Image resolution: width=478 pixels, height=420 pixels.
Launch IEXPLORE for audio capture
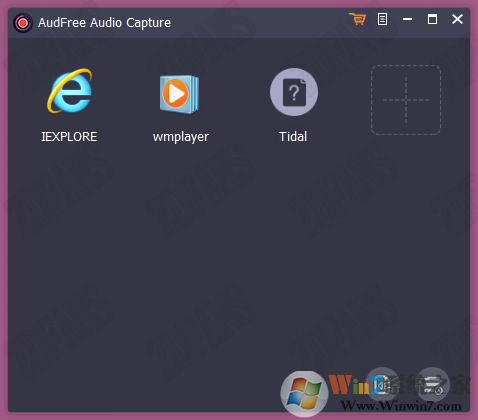tap(70, 91)
